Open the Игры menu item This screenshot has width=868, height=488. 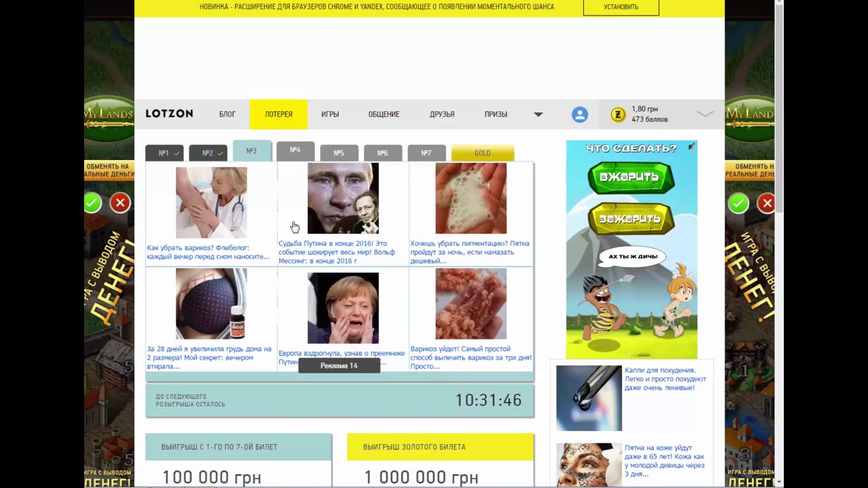[x=330, y=115]
